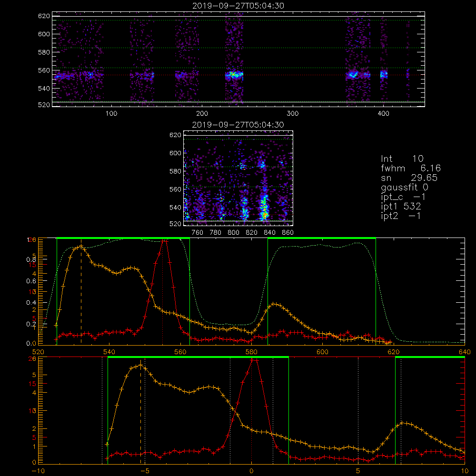Click x-axis label 5 on bottom plot
This screenshot has height=476, width=476.
358,471
